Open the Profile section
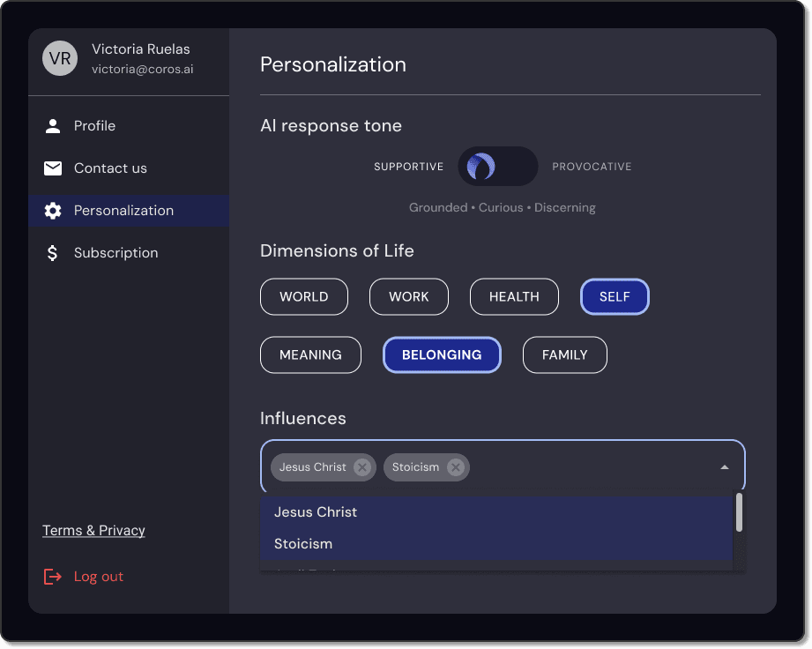Screen dimensions: 812x649 tap(129, 126)
